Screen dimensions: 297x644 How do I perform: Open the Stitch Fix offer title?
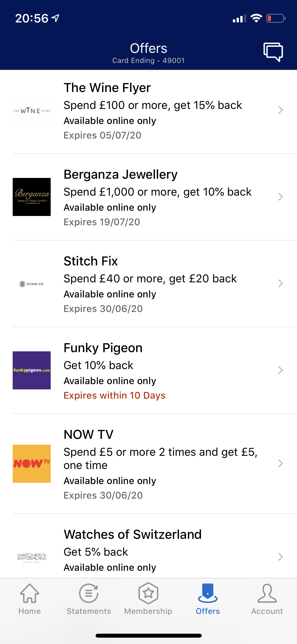tap(91, 261)
